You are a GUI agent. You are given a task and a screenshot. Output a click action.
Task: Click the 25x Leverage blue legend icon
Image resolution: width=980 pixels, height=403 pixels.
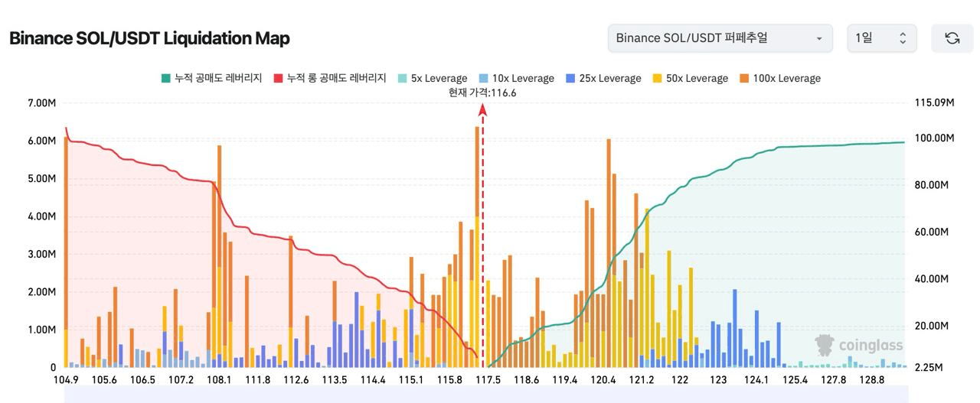point(570,78)
